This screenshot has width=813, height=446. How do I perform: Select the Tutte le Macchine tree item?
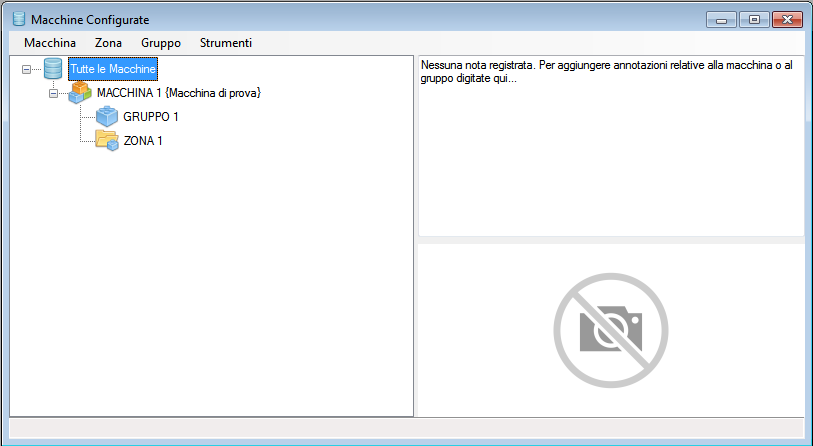(113, 69)
